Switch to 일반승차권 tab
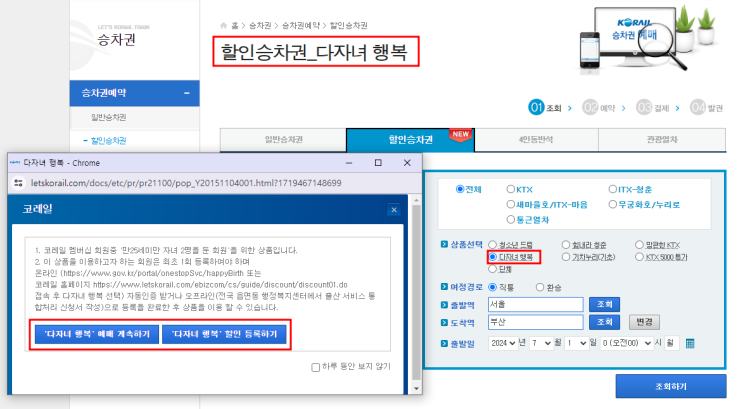The width and height of the screenshot is (743, 409). pos(283,140)
